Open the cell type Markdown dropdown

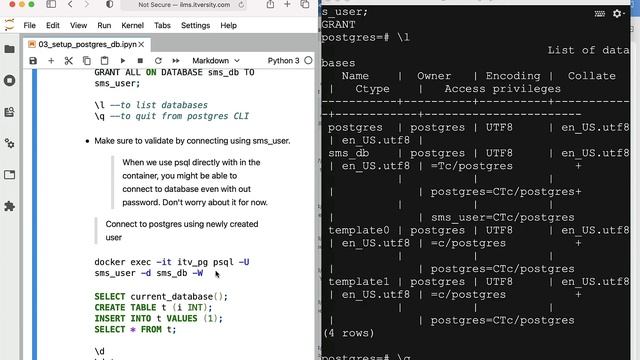pos(216,61)
